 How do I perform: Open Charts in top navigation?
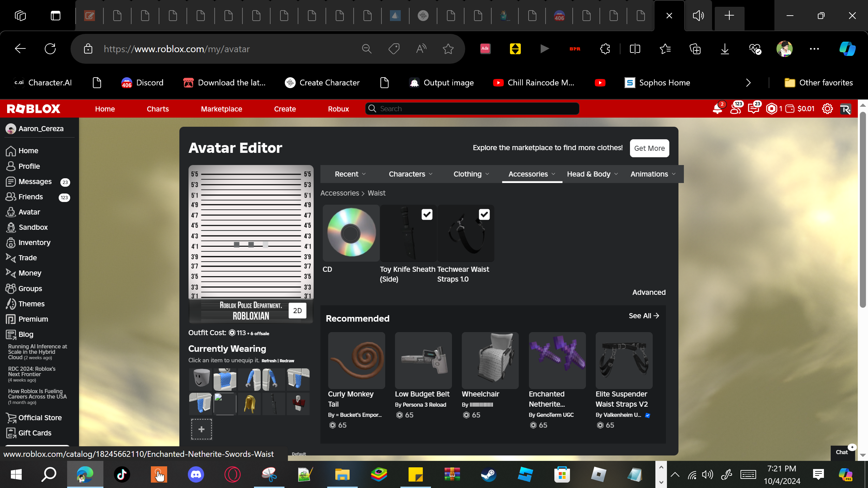tap(158, 109)
